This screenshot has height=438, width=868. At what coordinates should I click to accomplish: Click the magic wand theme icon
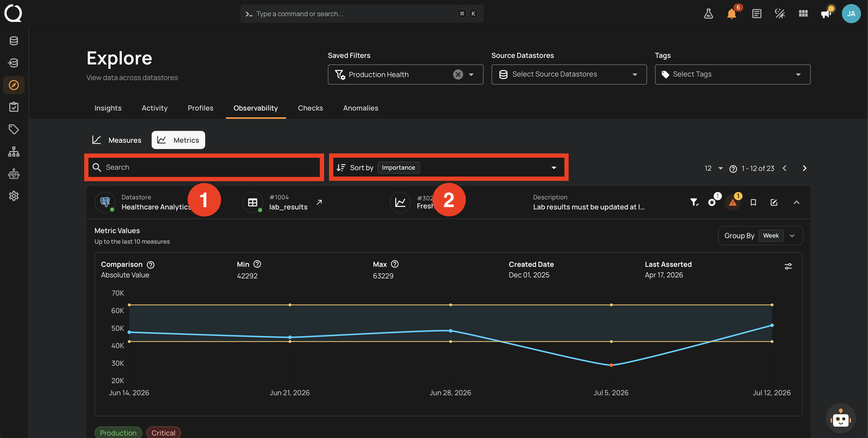pos(780,14)
